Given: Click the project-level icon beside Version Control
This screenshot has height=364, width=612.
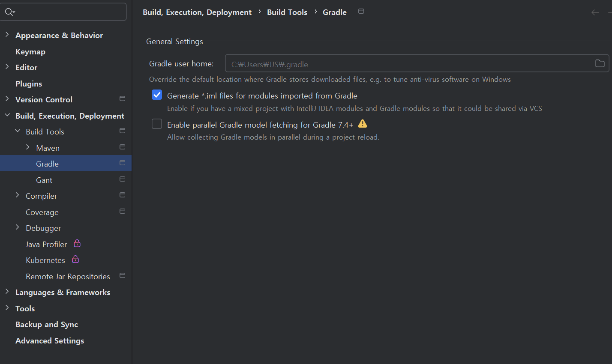Looking at the screenshot, I should pos(122,98).
